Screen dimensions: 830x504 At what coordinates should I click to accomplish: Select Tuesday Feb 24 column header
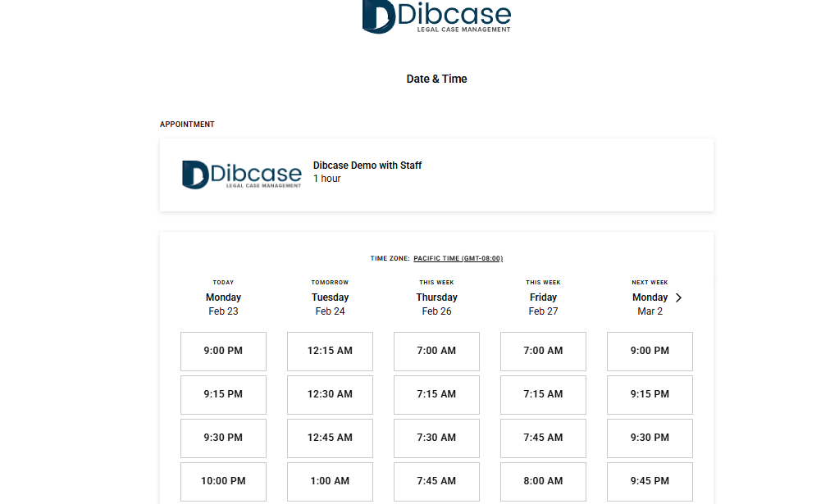click(330, 297)
